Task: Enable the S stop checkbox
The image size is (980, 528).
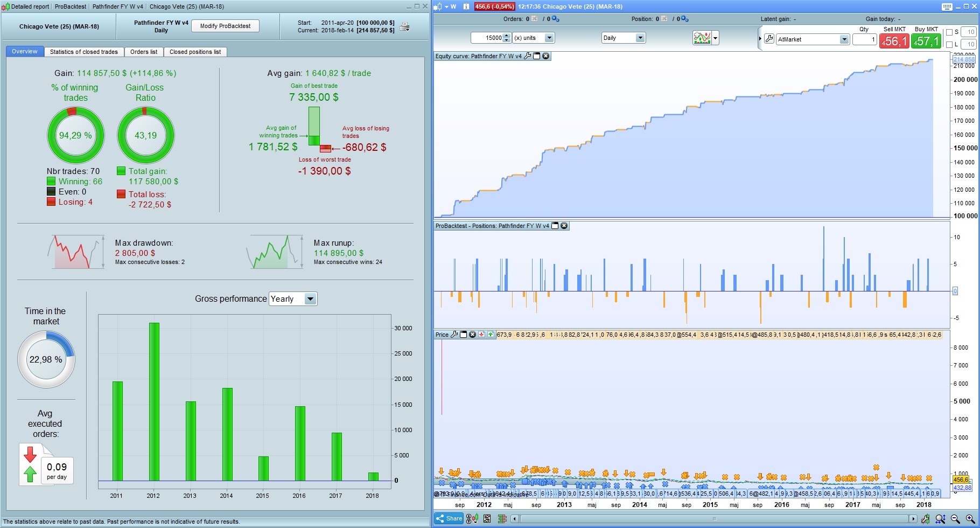Action: click(949, 32)
